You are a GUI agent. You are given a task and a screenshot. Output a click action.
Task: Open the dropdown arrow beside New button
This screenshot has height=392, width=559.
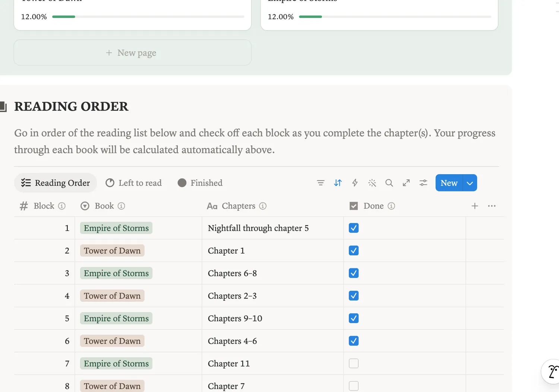click(x=470, y=183)
